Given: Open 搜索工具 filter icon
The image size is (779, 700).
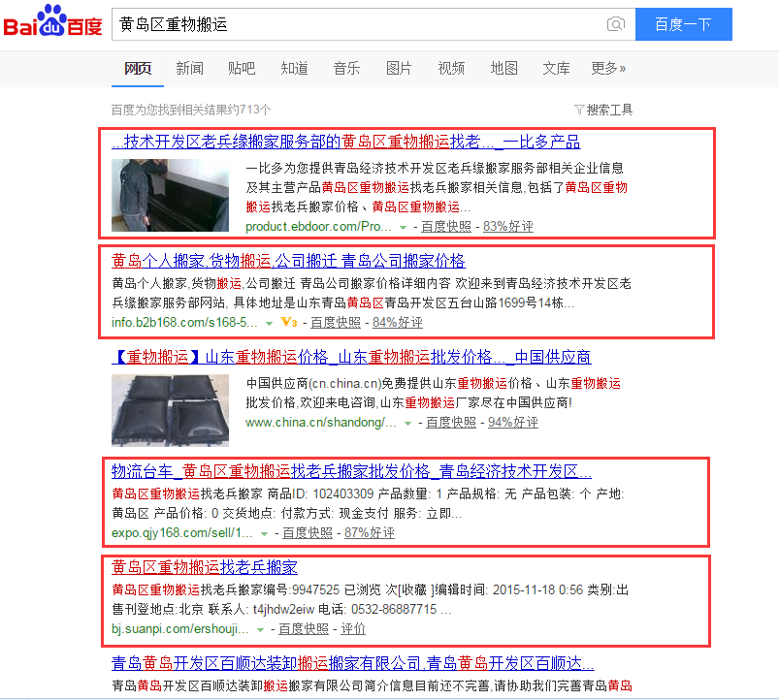Looking at the screenshot, I should click(579, 110).
